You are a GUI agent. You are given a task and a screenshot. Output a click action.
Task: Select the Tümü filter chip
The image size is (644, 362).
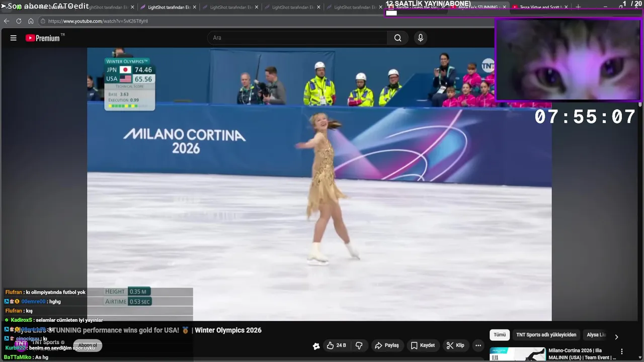500,335
